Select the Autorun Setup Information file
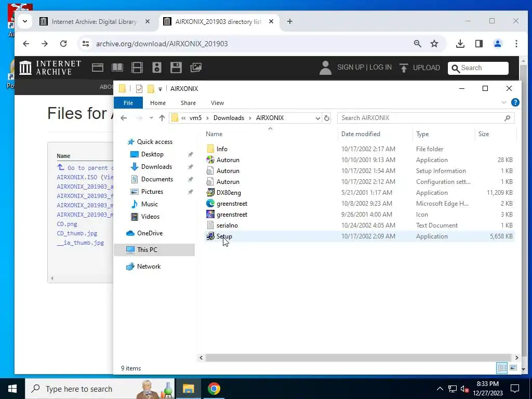This screenshot has width=532, height=399. coord(228,170)
